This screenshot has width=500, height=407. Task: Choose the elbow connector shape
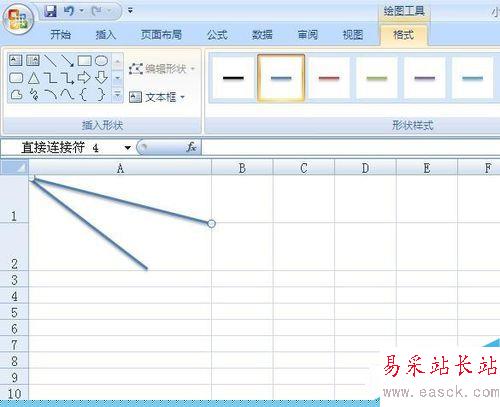pos(51,78)
